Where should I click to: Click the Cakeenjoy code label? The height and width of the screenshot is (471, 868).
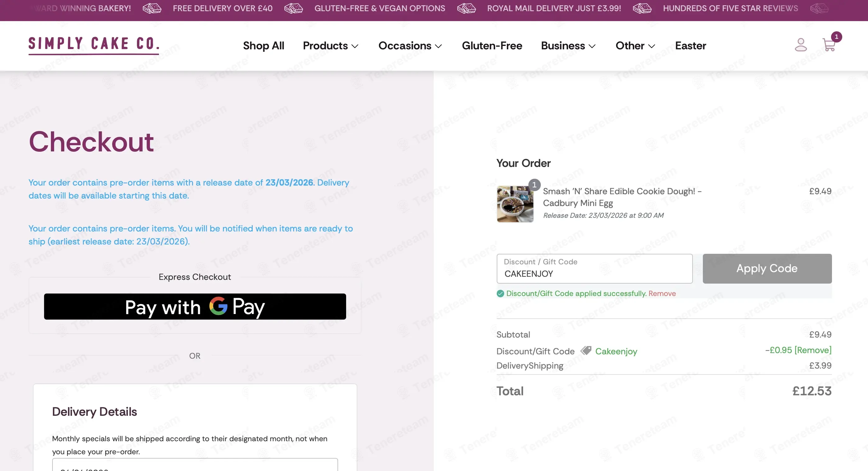(616, 351)
